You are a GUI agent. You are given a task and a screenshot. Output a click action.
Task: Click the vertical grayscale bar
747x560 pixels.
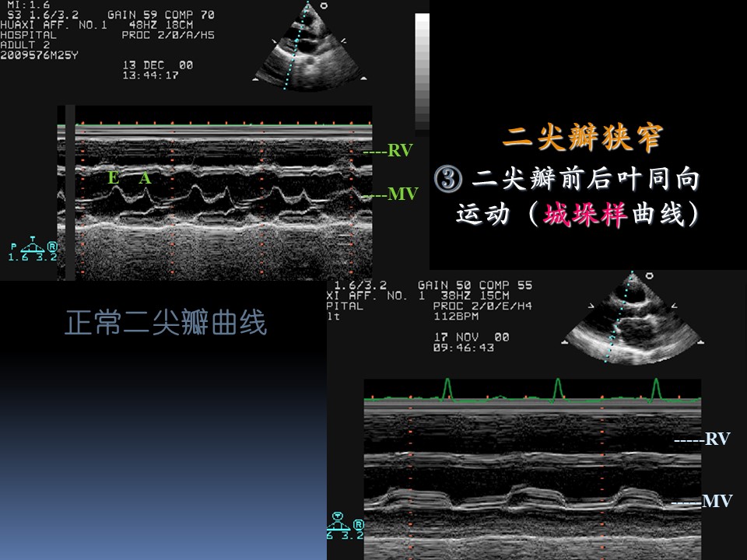[x=422, y=72]
